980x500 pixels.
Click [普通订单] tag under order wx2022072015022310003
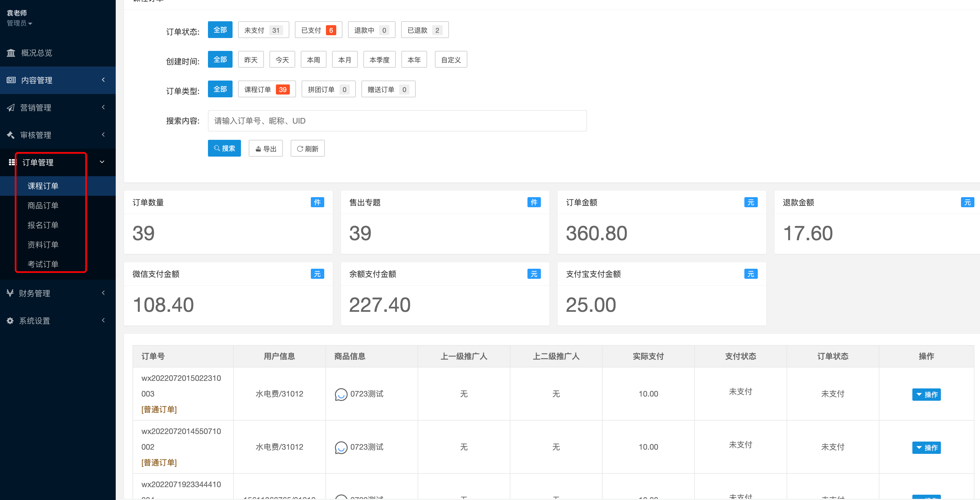pyautogui.click(x=159, y=409)
